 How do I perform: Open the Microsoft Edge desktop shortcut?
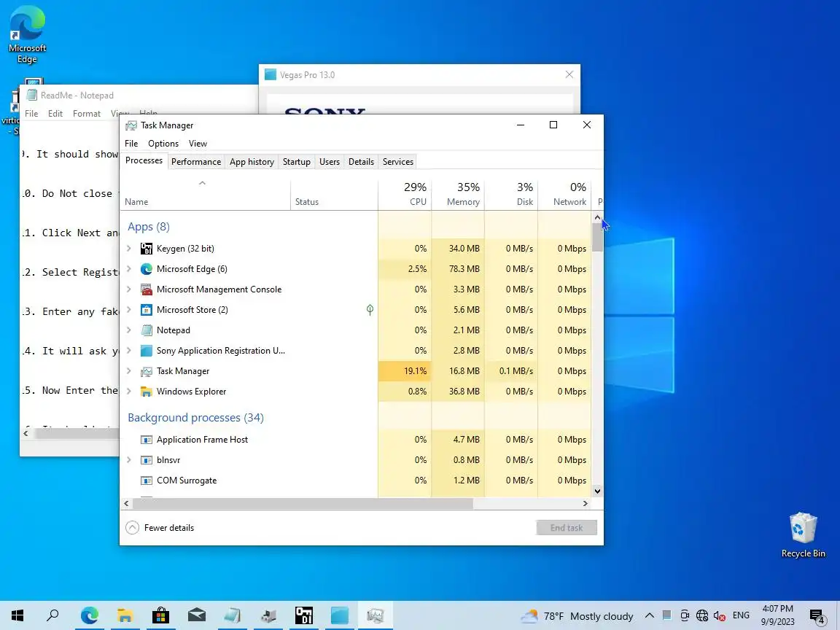pos(27,35)
